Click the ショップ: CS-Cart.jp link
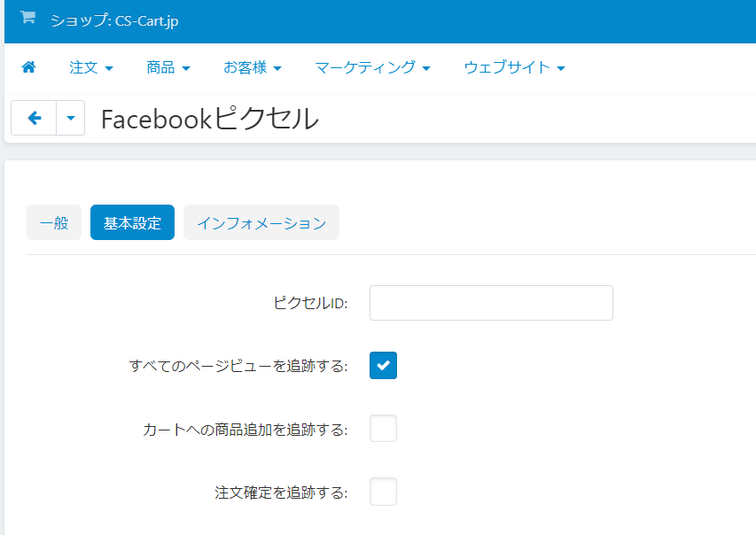The width and height of the screenshot is (756, 535). [114, 19]
